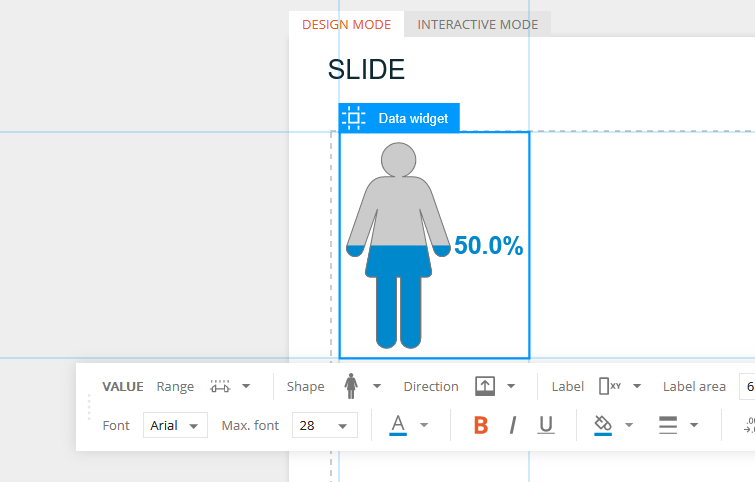Open the Arial font dropdown

coord(175,425)
